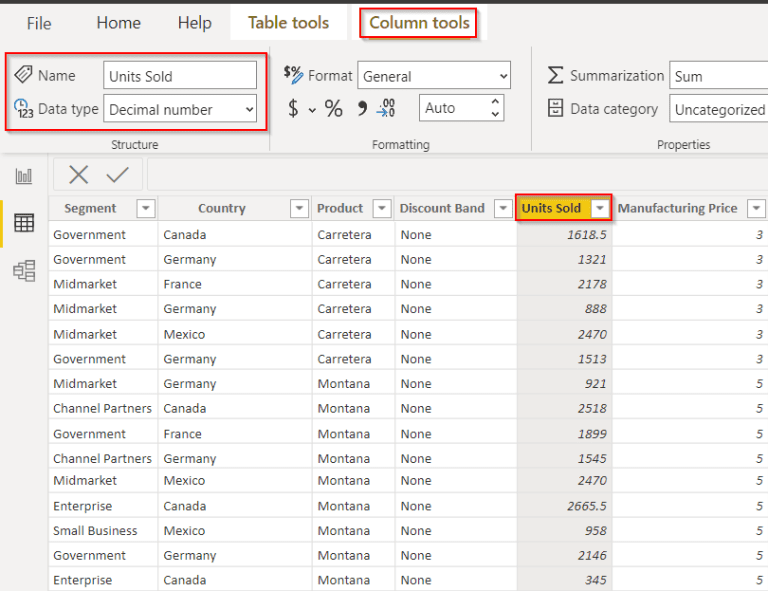The image size is (768, 591).
Task: Select Manufacturing Price column header
Action: click(x=677, y=208)
